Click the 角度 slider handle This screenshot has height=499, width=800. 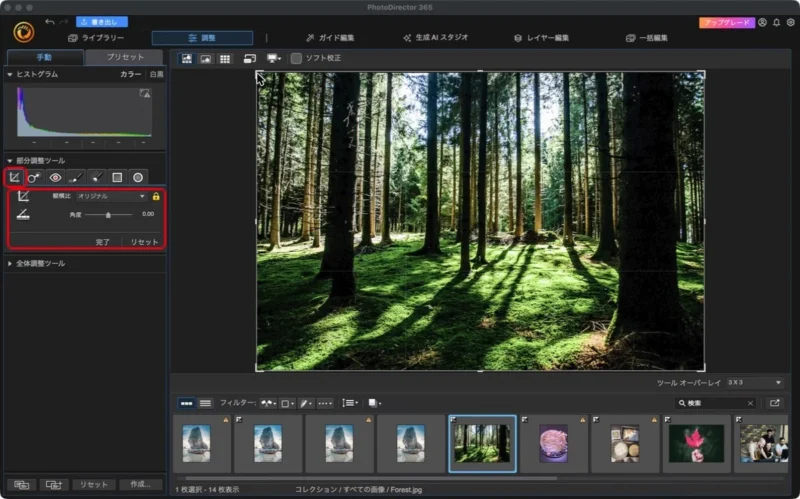108,215
